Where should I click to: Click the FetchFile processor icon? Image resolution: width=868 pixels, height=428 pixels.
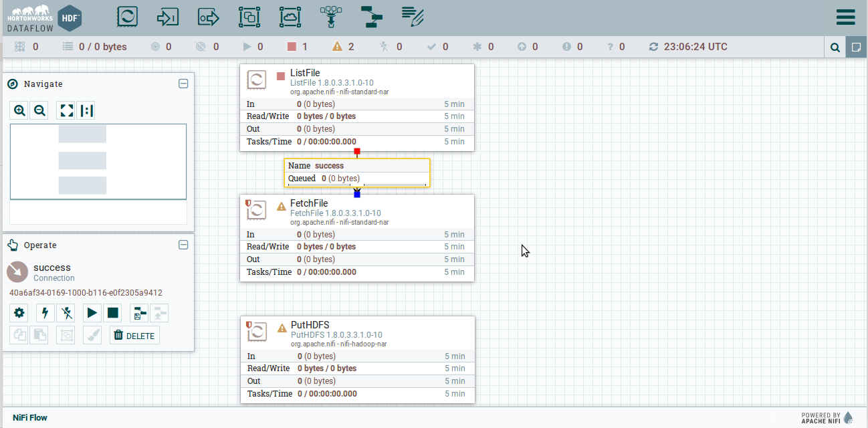coord(257,210)
